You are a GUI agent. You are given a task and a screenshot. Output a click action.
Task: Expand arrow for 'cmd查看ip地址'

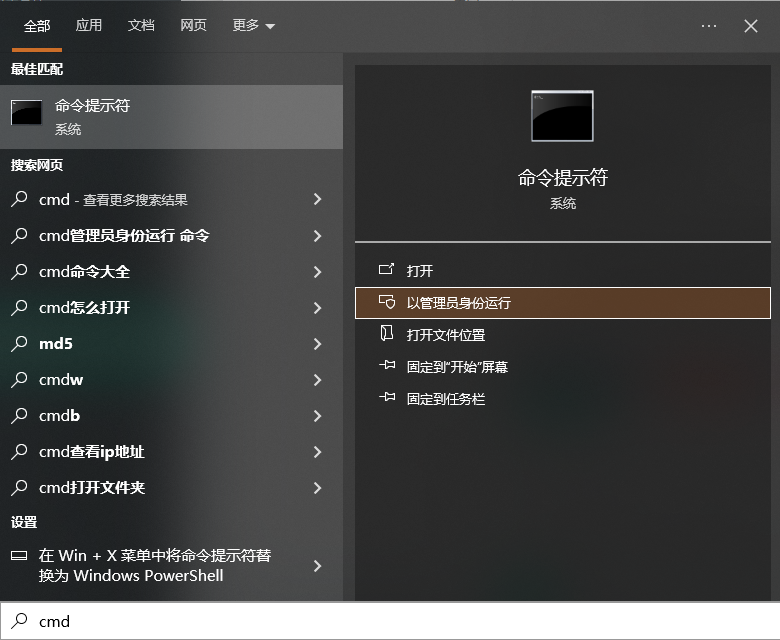coord(317,452)
